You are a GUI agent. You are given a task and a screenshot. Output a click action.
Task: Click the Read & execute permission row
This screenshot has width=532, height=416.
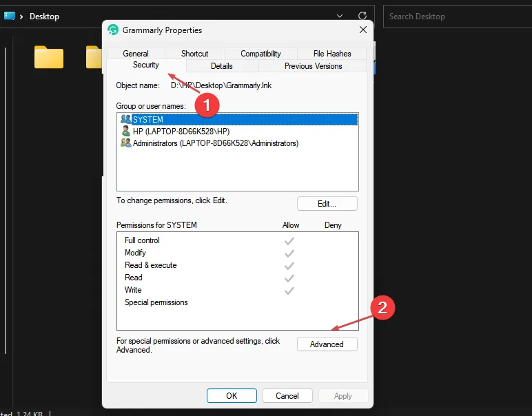click(238, 265)
